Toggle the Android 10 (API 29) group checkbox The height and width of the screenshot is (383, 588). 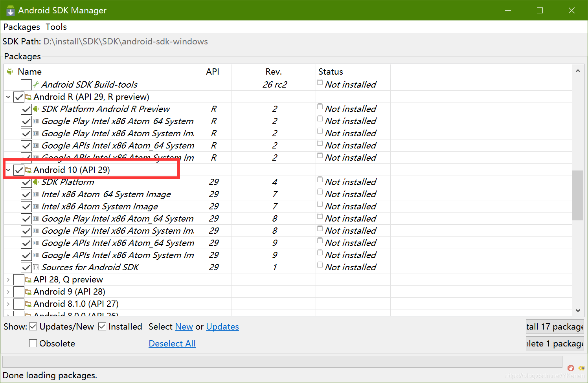pos(18,170)
